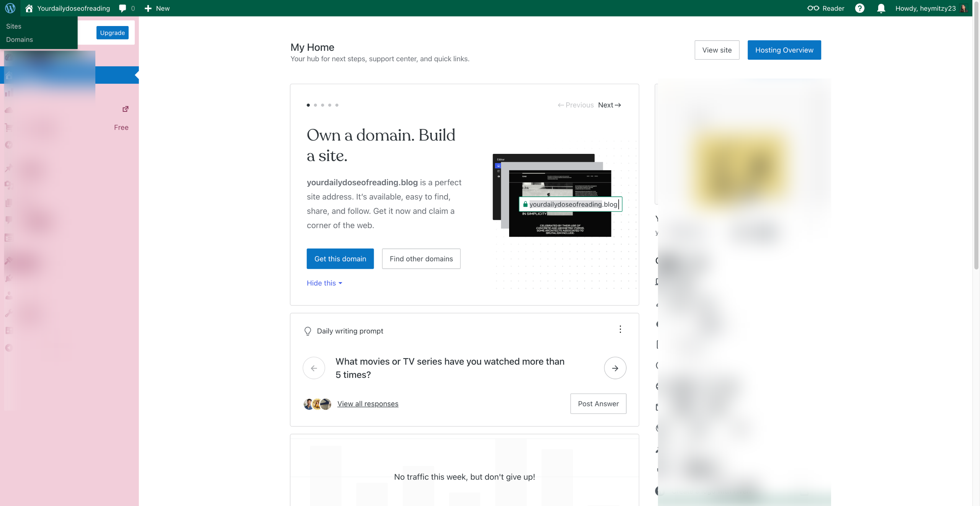
Task: Select the third carousel dot
Action: [x=322, y=105]
